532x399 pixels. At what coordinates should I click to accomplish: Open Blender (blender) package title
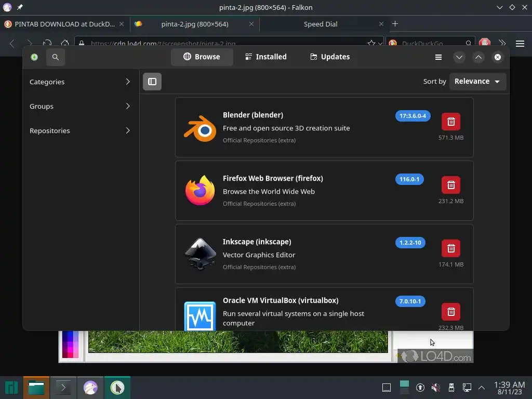tap(253, 115)
